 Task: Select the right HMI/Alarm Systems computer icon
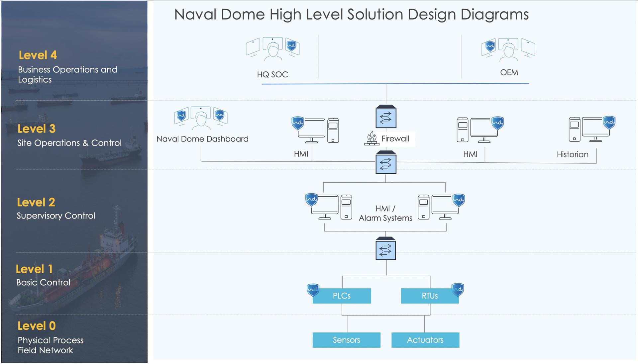[x=441, y=207]
